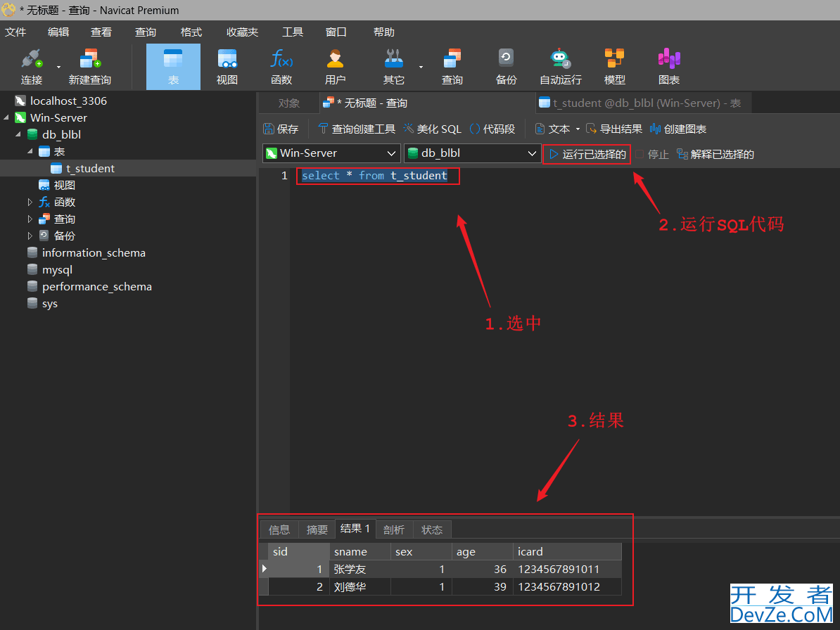Click the Save (保存) button
This screenshot has height=630, width=840.
(x=281, y=129)
